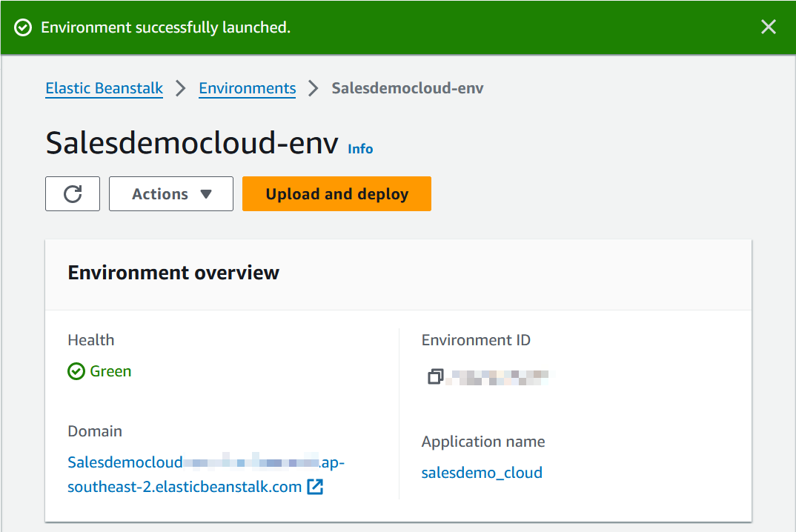Viewport: 796px width, 532px height.
Task: Click the Environment overview panel heading
Action: (x=173, y=273)
